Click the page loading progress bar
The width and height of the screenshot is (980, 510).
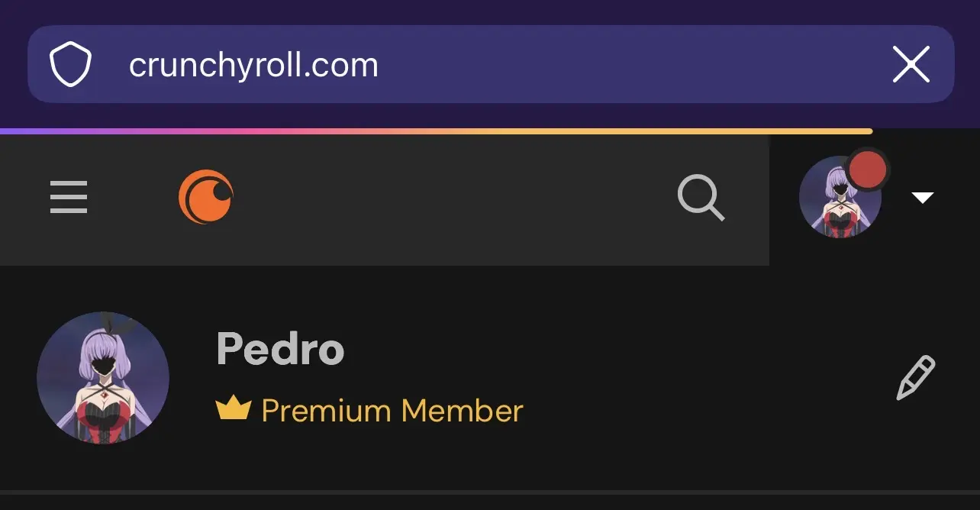click(x=436, y=131)
